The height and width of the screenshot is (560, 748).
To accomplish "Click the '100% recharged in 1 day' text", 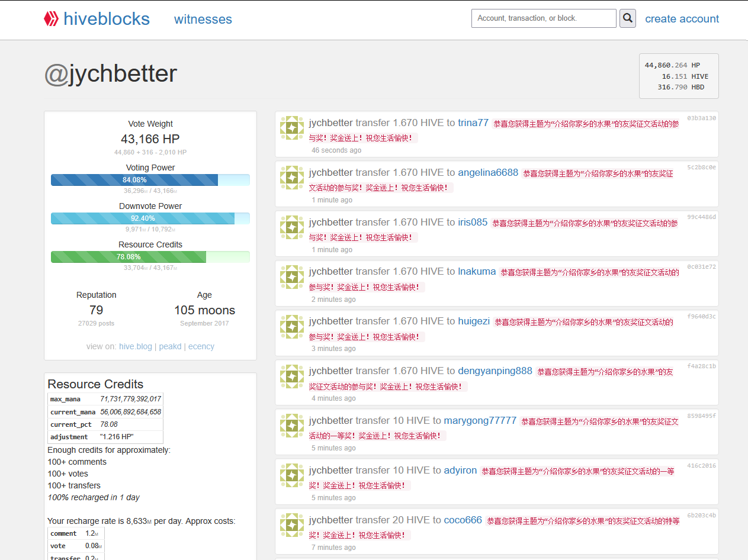I will pyautogui.click(x=94, y=497).
